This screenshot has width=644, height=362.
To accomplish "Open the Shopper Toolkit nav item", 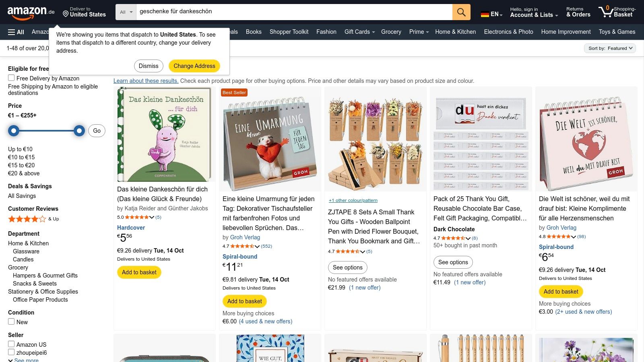I will [289, 32].
